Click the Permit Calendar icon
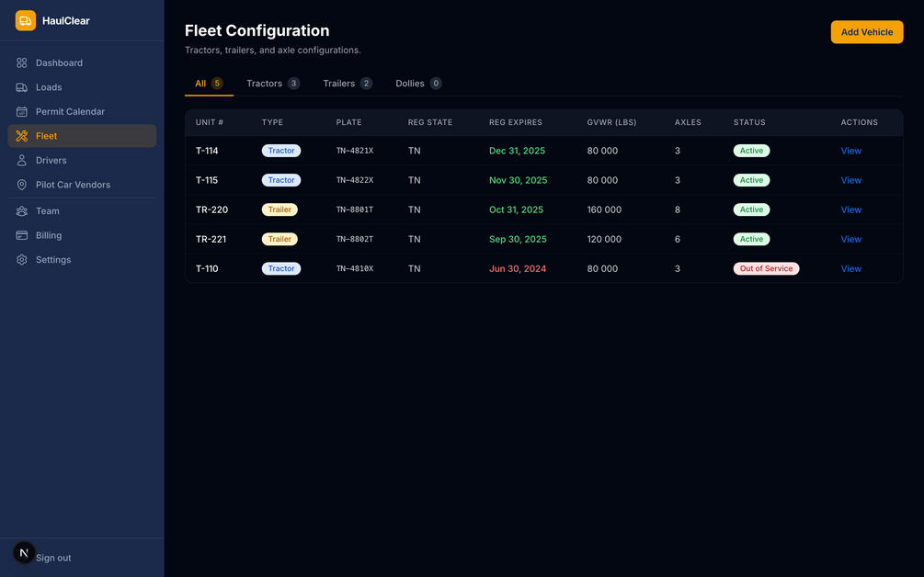 click(x=22, y=111)
